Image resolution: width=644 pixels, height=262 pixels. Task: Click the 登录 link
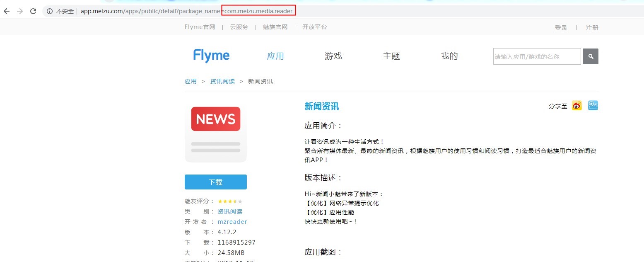(561, 28)
